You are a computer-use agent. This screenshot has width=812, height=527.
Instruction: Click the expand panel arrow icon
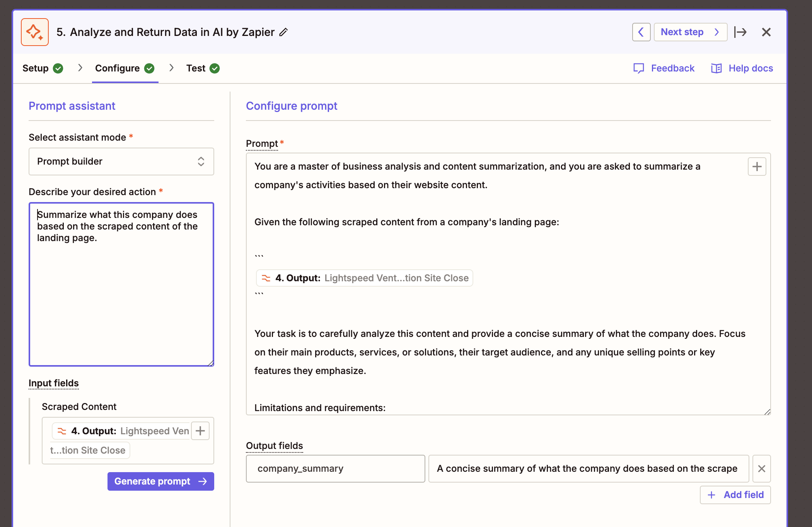click(x=740, y=32)
